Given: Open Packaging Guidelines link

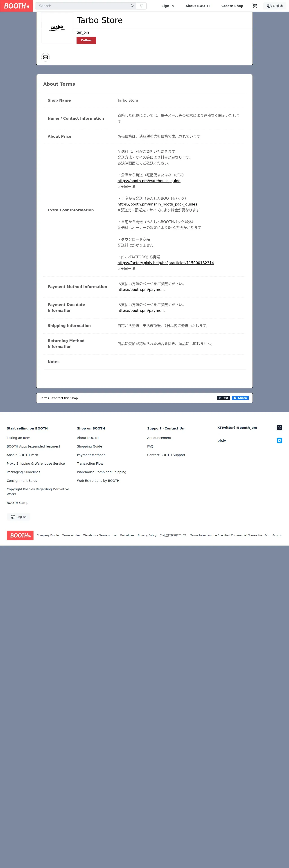Looking at the screenshot, I should point(24,472).
